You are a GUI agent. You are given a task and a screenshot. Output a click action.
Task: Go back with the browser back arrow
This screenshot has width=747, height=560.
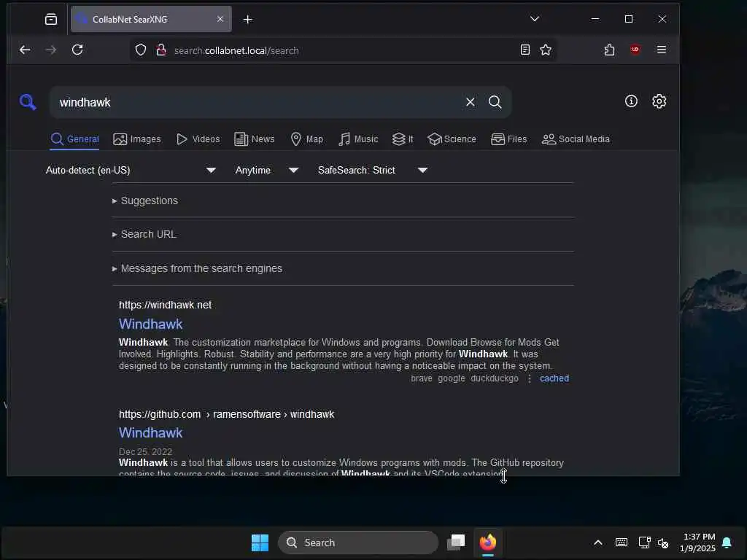click(25, 50)
